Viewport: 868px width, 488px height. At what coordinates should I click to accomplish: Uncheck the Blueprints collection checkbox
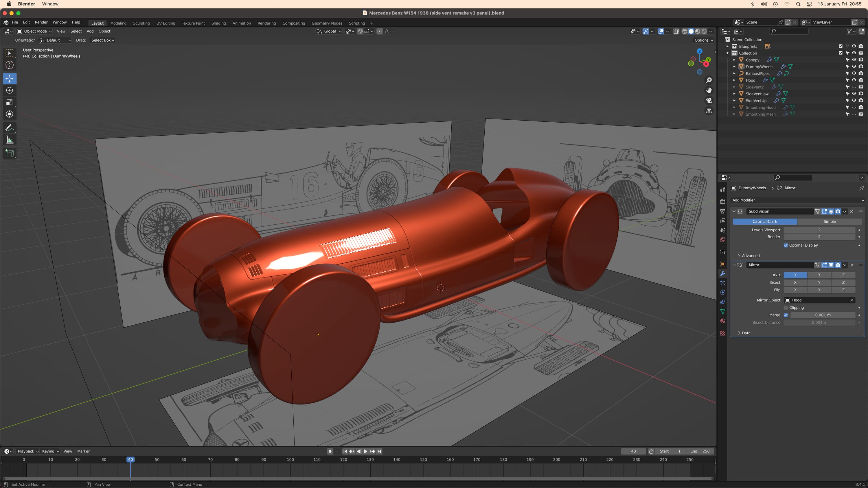[841, 46]
